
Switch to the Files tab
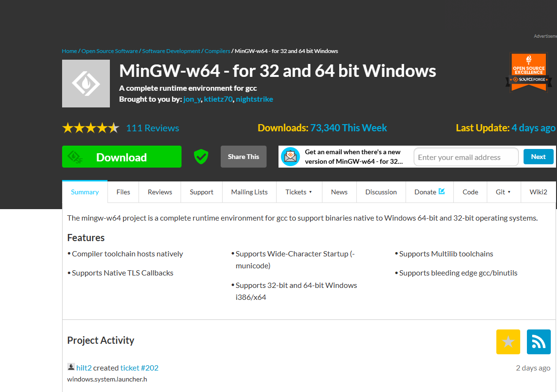123,192
